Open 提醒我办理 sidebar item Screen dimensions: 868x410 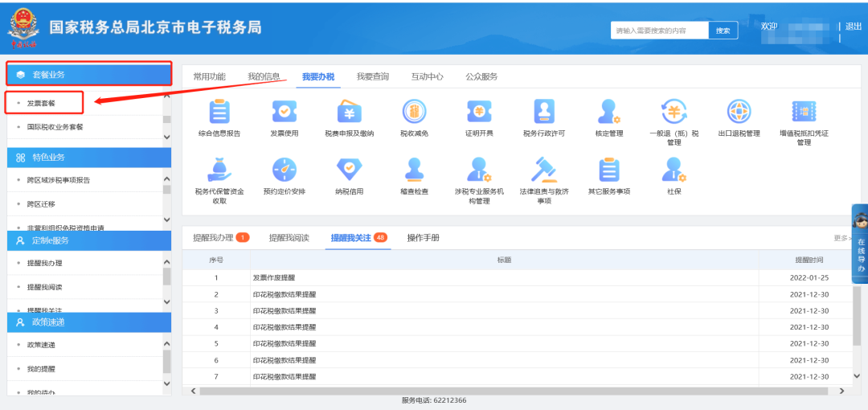tap(45, 263)
